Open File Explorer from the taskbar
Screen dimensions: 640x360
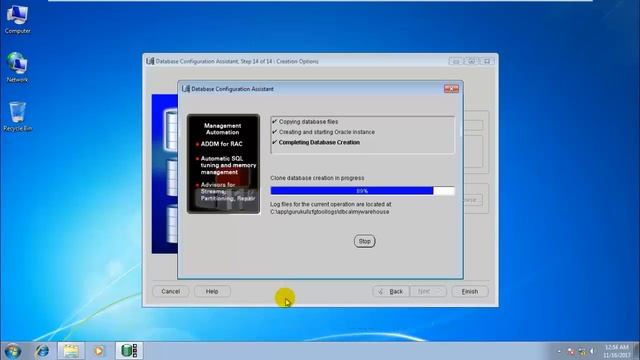(71, 351)
